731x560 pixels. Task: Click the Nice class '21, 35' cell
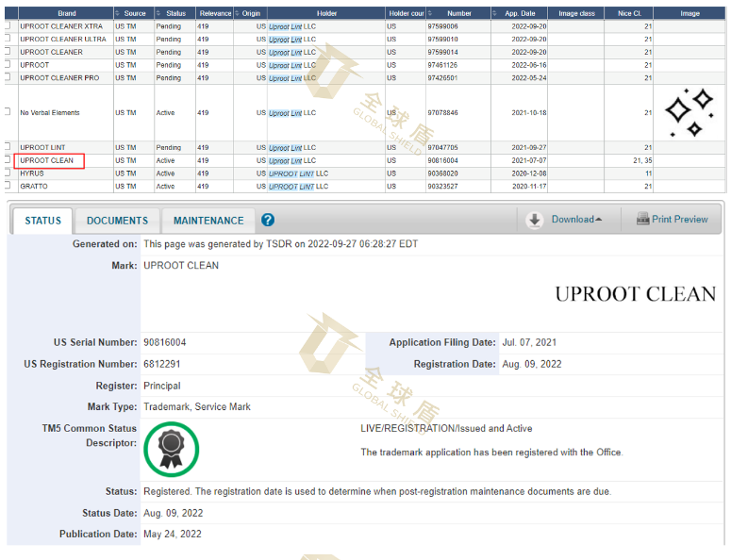click(x=642, y=160)
